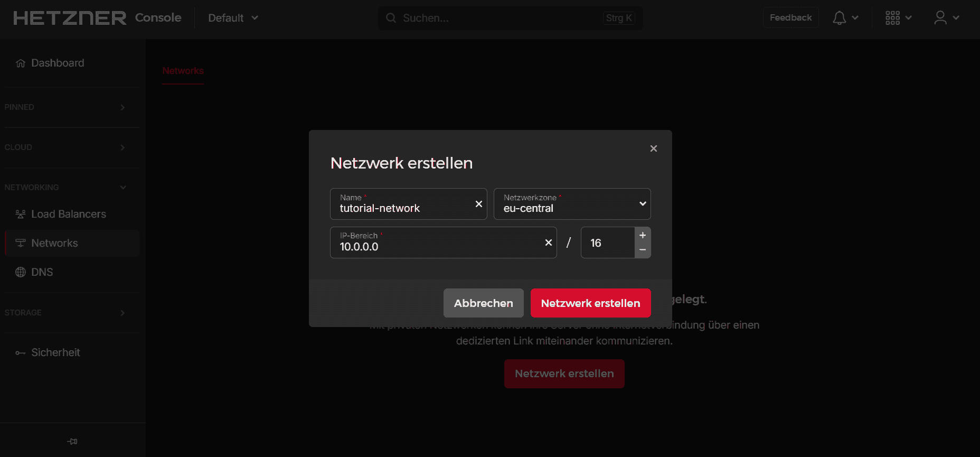
Task: Increase the subnet prefix with plus
Action: tap(643, 235)
